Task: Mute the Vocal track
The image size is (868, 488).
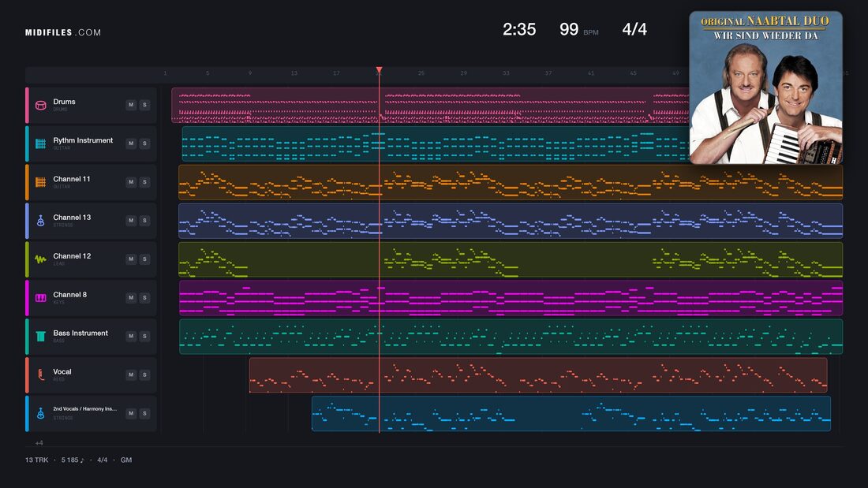Action: click(x=131, y=374)
